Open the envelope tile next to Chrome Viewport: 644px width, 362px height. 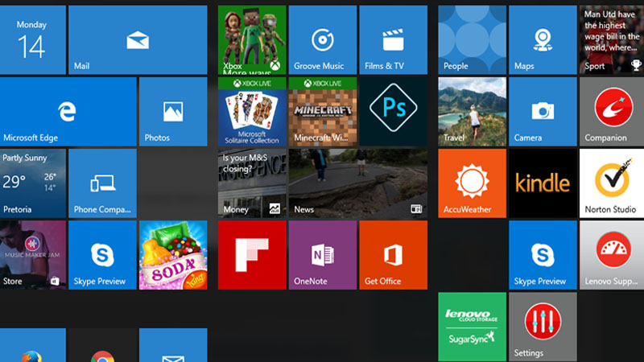[173, 345]
